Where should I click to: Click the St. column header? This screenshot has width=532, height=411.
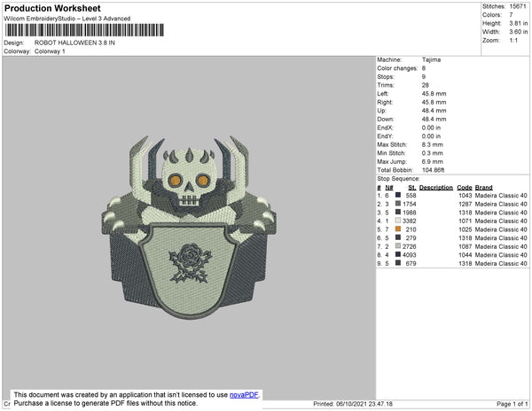tap(411, 188)
